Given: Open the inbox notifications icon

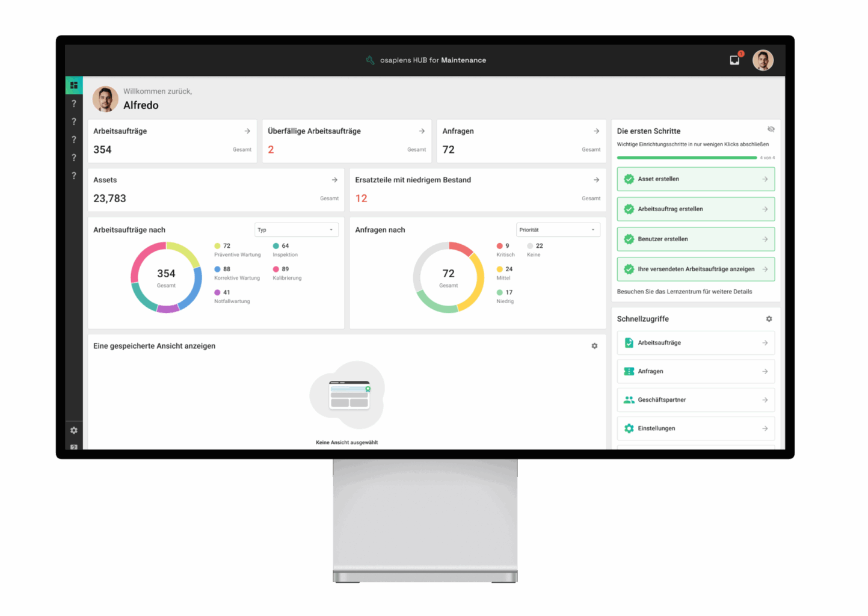Looking at the screenshot, I should pyautogui.click(x=734, y=60).
